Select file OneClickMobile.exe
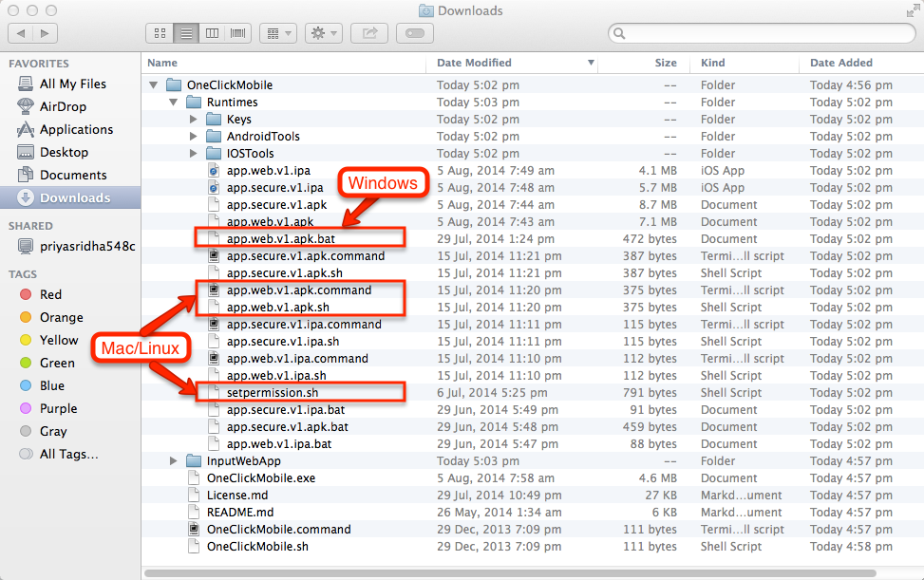 (x=260, y=477)
